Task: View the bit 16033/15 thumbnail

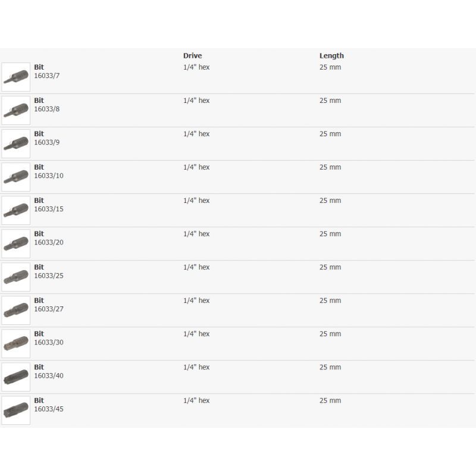Action: pyautogui.click(x=15, y=211)
